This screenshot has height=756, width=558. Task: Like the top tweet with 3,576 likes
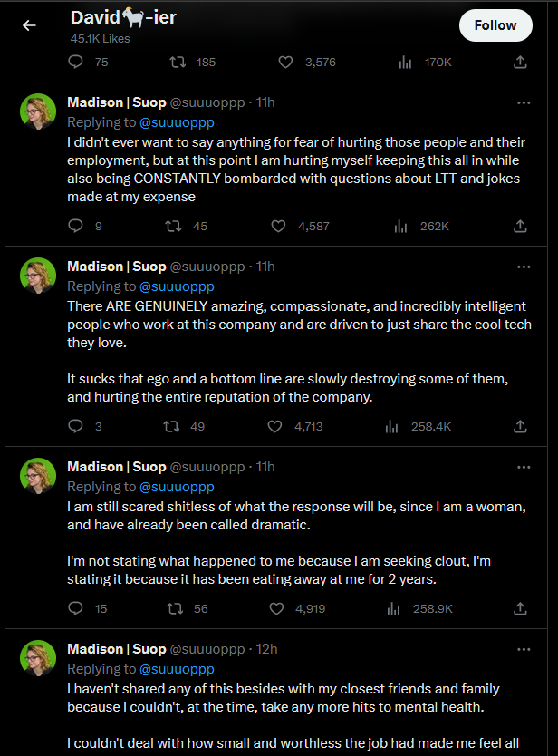coord(285,63)
